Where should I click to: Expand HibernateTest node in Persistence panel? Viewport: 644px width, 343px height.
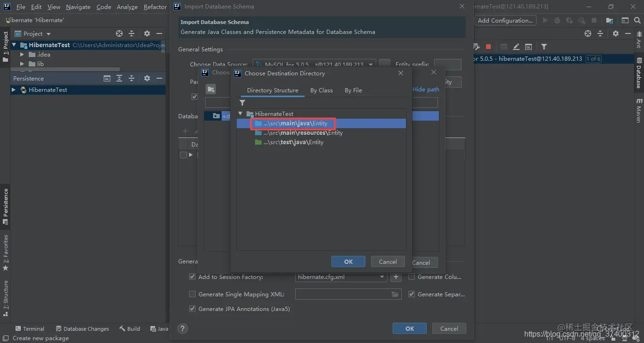pos(14,90)
